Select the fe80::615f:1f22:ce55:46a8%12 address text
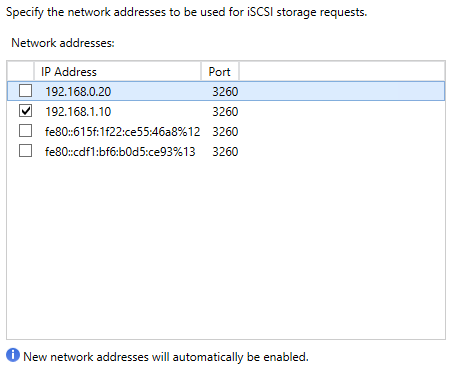Screen dimensions: 456x371 (122, 131)
